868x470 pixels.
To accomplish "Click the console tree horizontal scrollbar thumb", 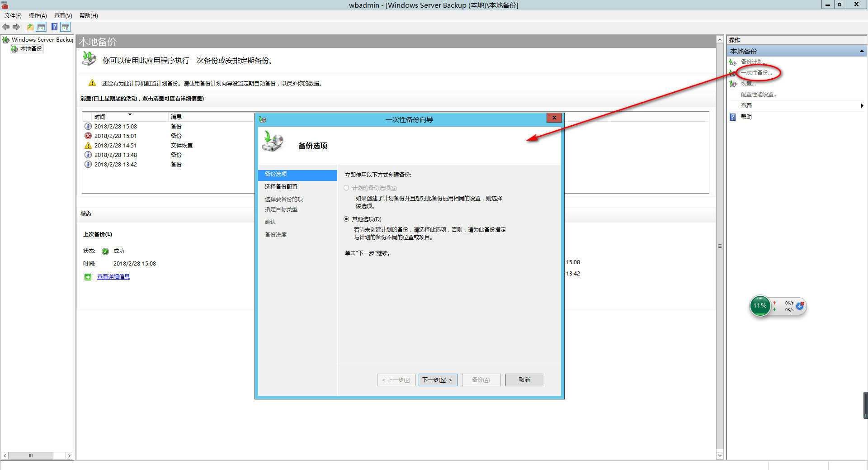I will [x=31, y=456].
